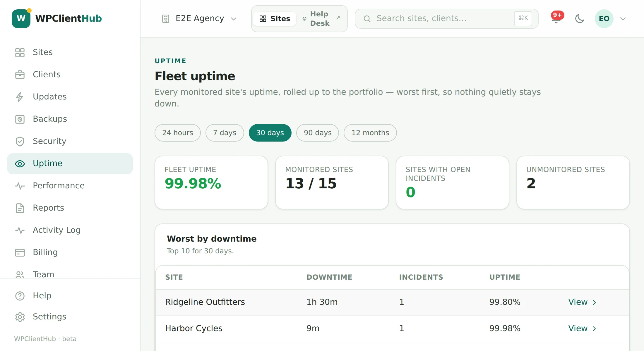This screenshot has height=351, width=644.
Task: Open Billing in sidebar
Action: pos(70,252)
